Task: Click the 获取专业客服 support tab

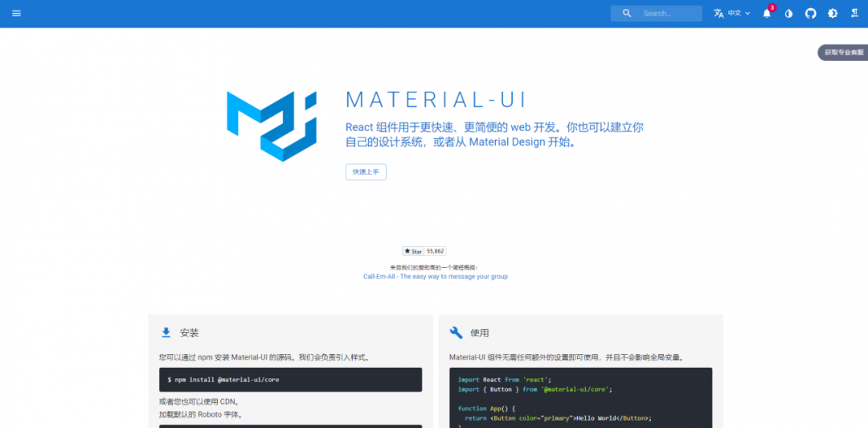Action: pyautogui.click(x=842, y=52)
